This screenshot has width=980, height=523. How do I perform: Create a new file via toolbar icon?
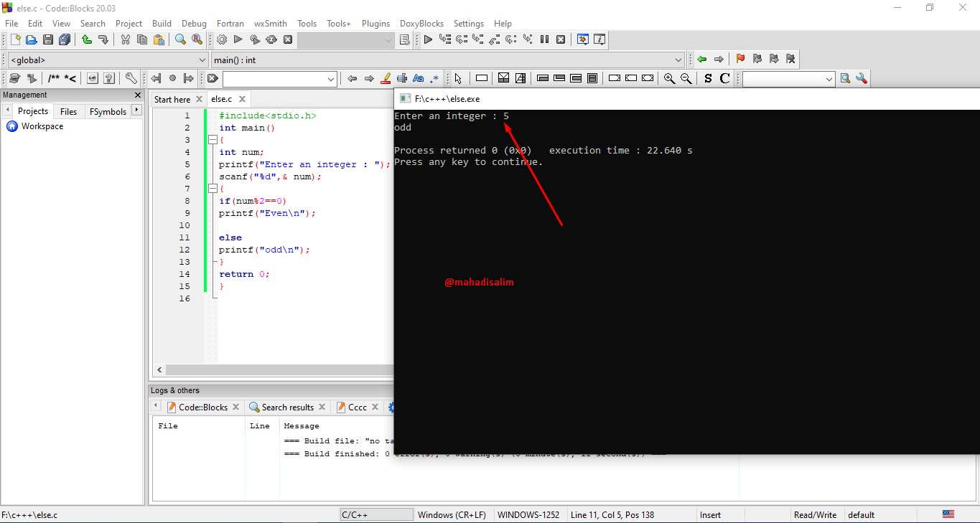click(x=15, y=40)
